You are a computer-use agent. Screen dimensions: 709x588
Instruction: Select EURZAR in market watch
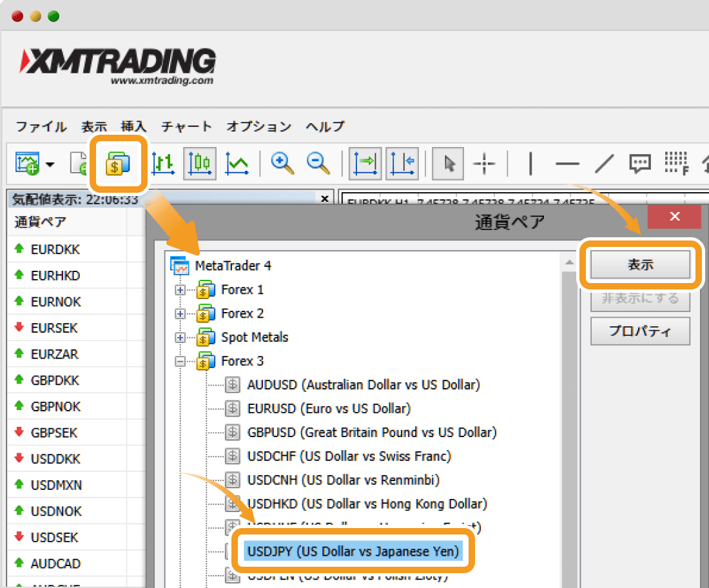[x=54, y=354]
